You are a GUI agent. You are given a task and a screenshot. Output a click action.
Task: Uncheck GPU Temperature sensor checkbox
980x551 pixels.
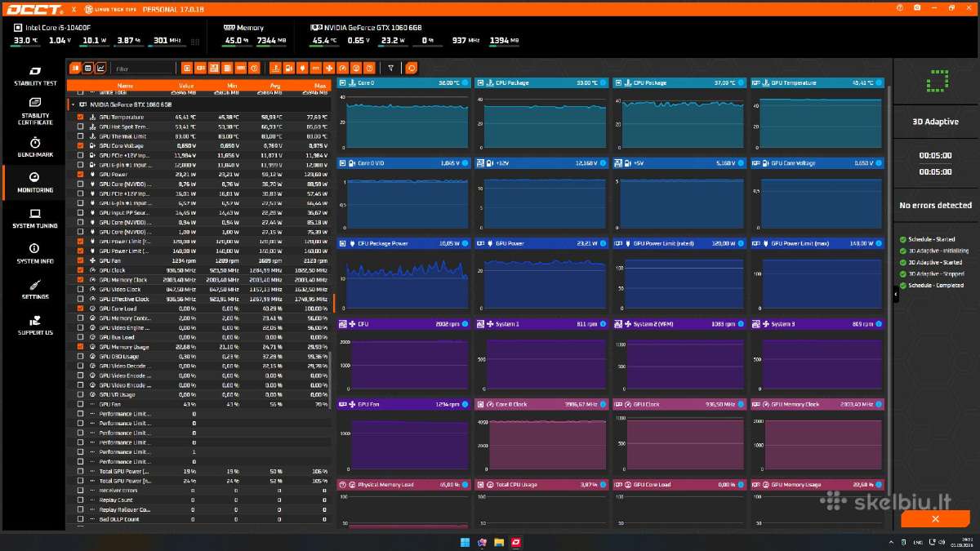click(80, 117)
